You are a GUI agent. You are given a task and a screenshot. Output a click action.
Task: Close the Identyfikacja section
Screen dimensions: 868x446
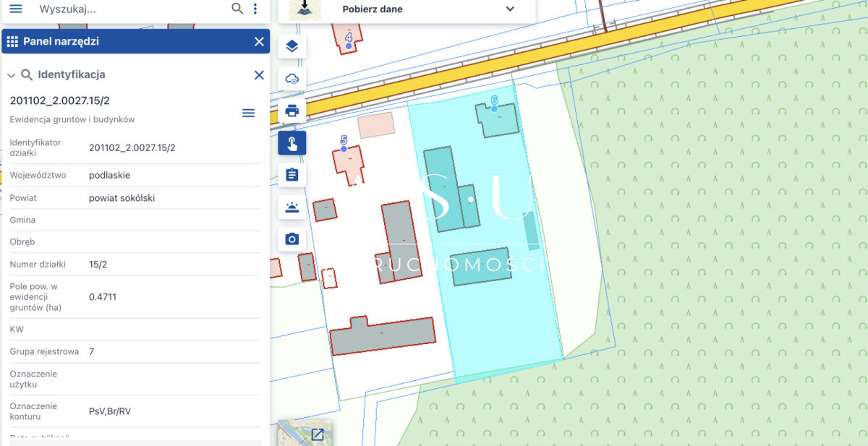click(x=260, y=74)
